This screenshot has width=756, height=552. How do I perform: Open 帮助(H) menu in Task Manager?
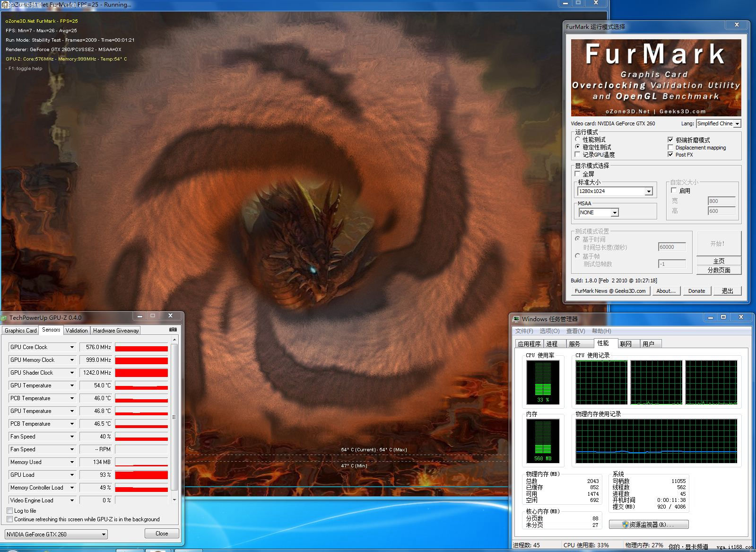click(601, 331)
